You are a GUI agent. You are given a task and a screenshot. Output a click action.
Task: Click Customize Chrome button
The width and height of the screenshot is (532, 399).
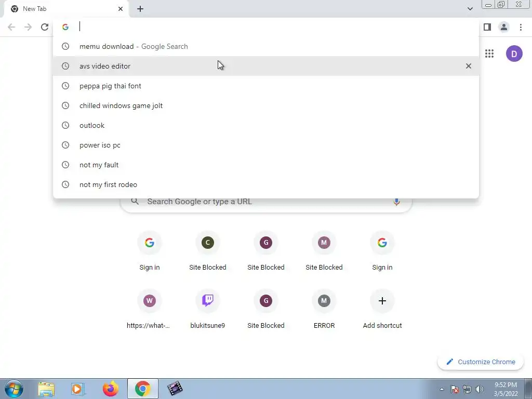[x=481, y=362]
